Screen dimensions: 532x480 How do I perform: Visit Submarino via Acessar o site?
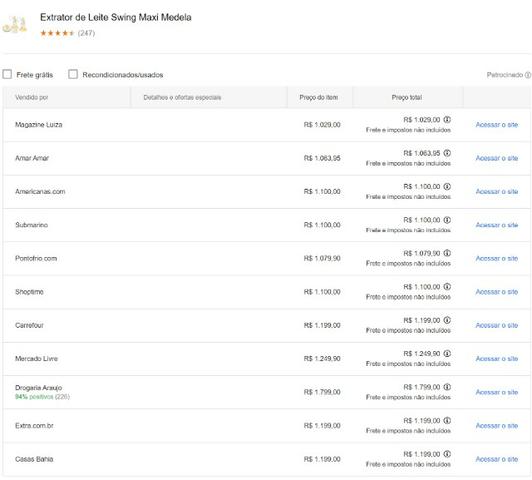497,225
